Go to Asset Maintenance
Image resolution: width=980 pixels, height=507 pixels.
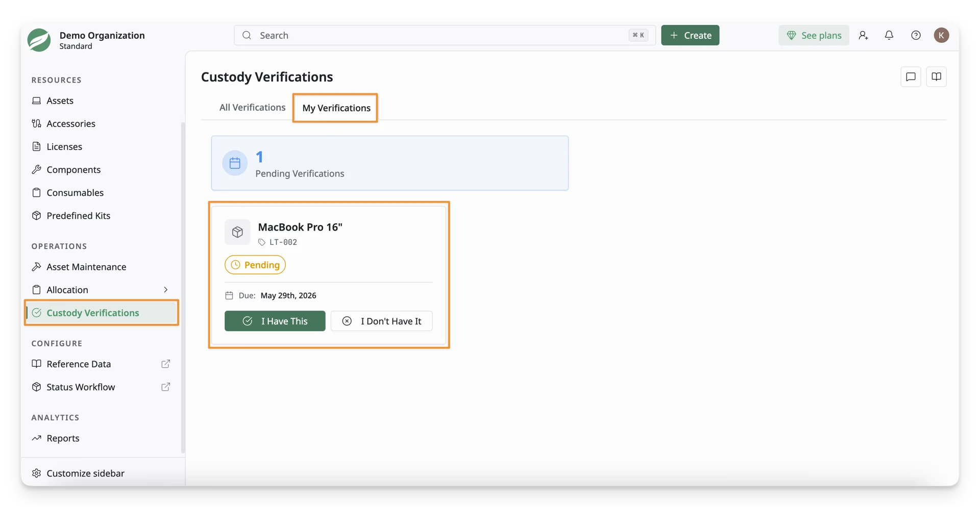coord(86,267)
